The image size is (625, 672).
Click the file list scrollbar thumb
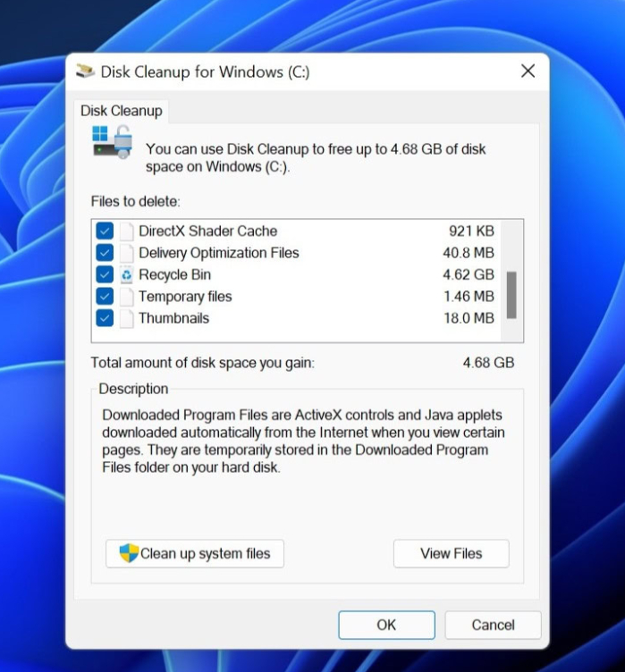(511, 295)
